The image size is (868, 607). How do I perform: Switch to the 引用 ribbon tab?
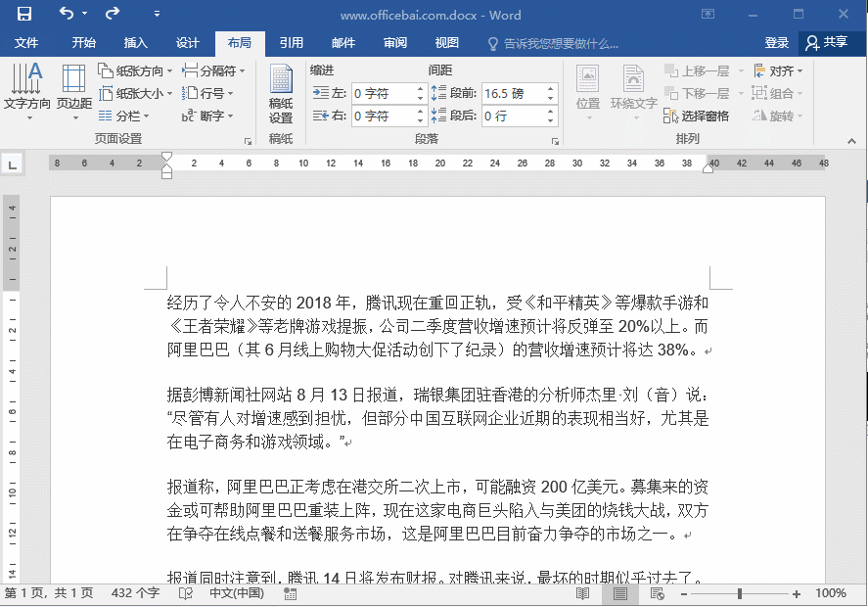(x=292, y=43)
